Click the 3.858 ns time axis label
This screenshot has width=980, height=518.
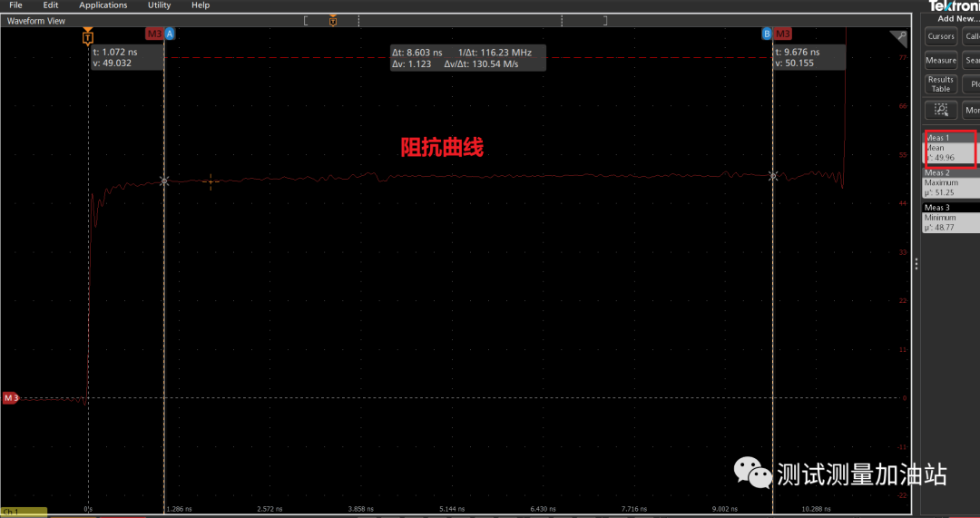[360, 509]
